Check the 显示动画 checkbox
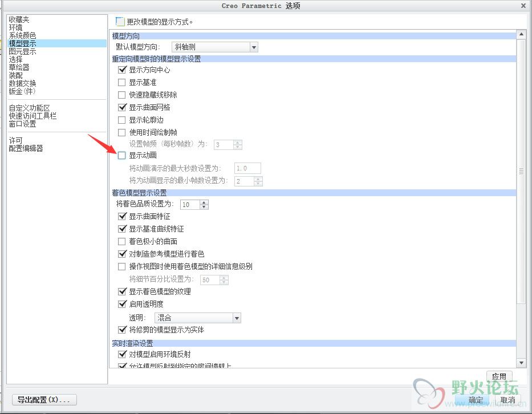Image resolution: width=532 pixels, height=414 pixels. pyautogui.click(x=122, y=156)
